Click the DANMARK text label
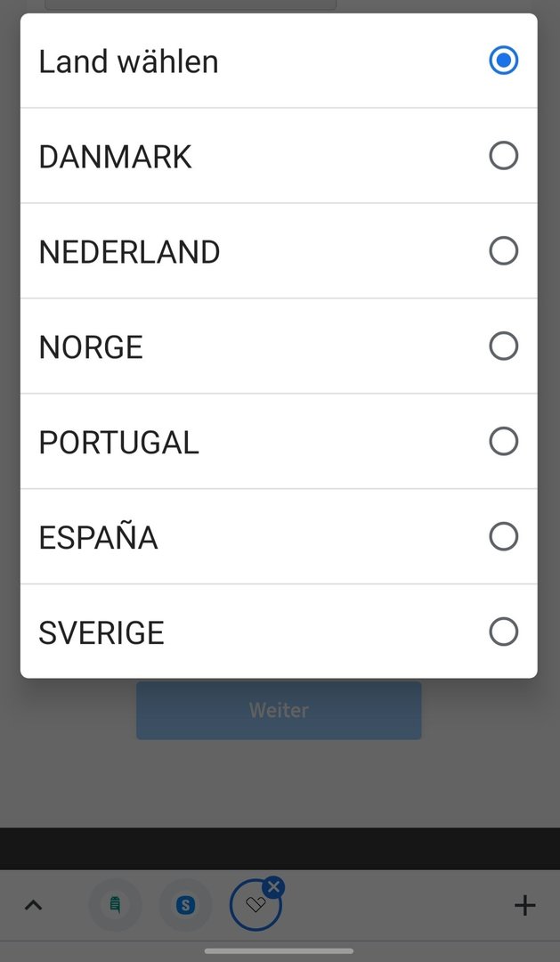The height and width of the screenshot is (962, 560). 116,157
